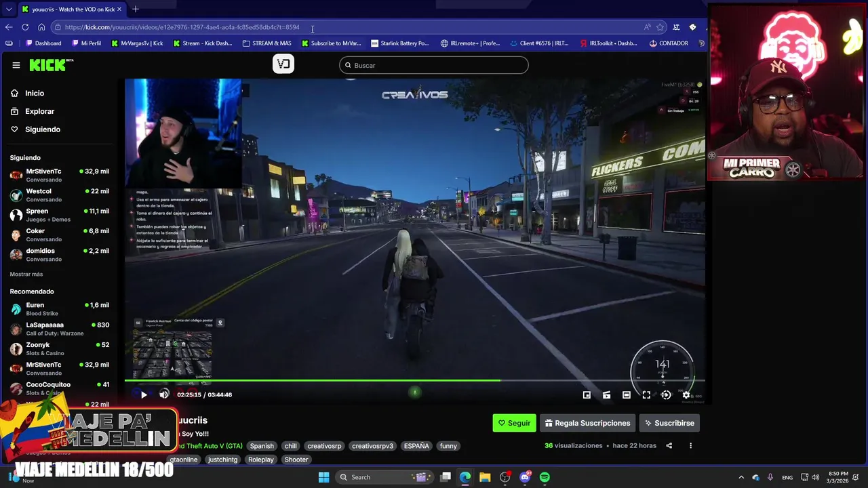Screen dimensions: 868x488
Task: Open Discord from the taskbar
Action: coord(525,477)
